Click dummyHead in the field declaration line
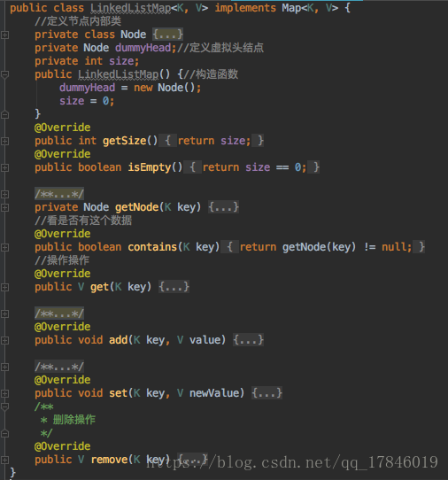The width and height of the screenshot is (448, 480). pyautogui.click(x=143, y=48)
